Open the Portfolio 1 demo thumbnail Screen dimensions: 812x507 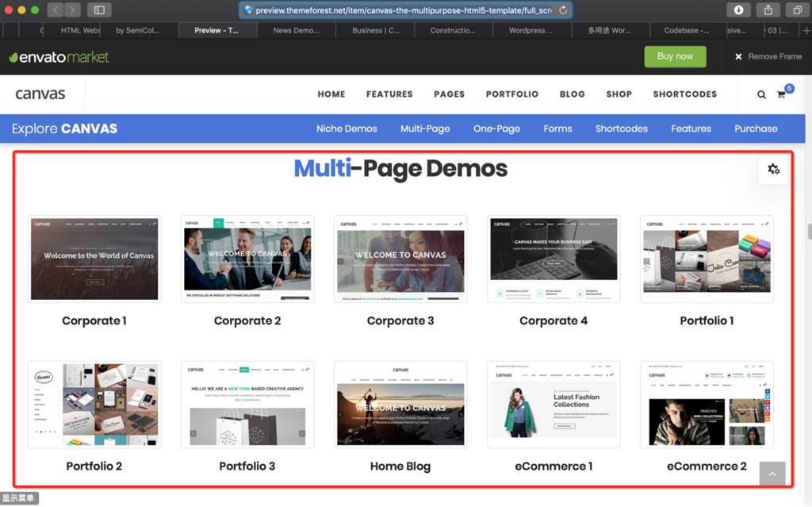tap(707, 259)
